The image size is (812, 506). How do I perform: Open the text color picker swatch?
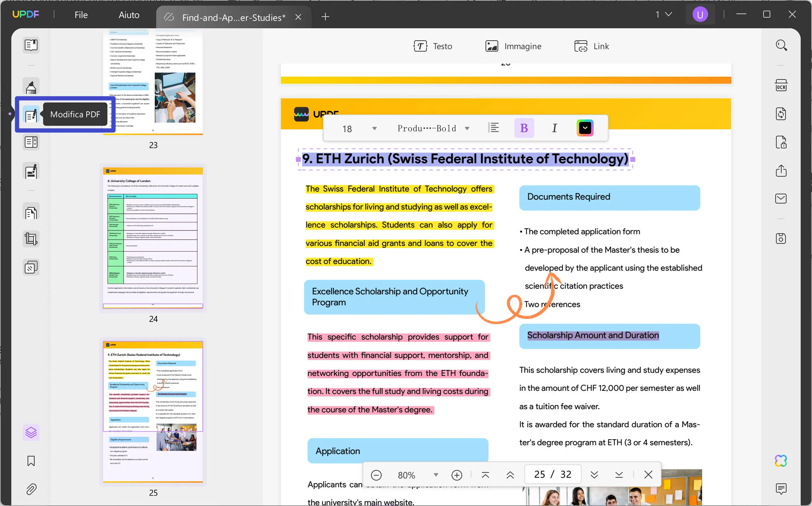585,128
